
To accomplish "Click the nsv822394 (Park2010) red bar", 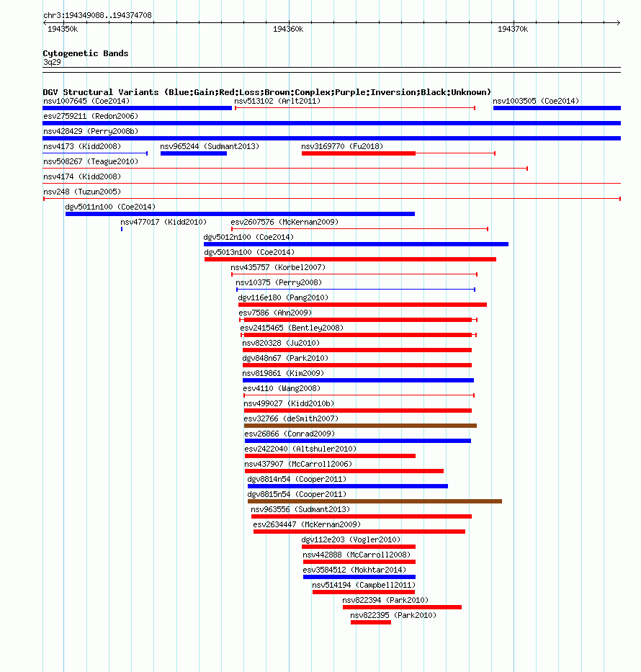I will 403,607.
